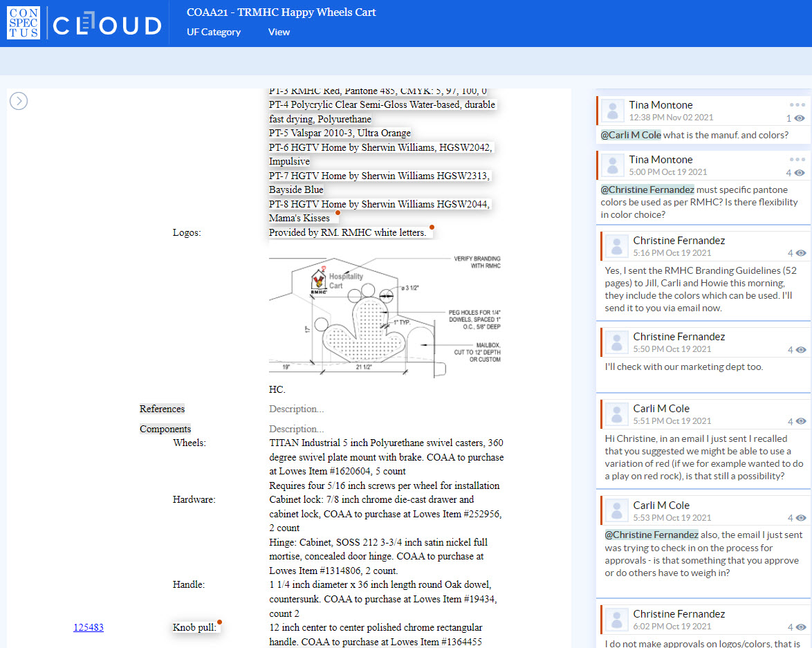Screen dimensions: 812x648
Task: Click @Christine Fernandez mention in Tina Montone's comment
Action: point(647,190)
